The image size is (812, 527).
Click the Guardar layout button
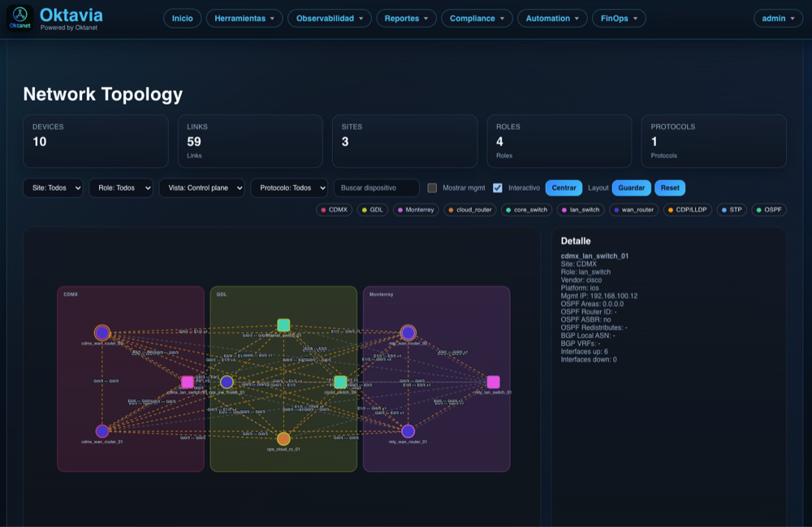pyautogui.click(x=631, y=188)
